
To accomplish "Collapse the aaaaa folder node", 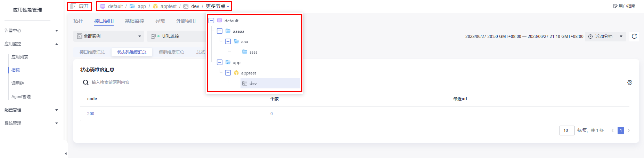I will click(x=220, y=31).
